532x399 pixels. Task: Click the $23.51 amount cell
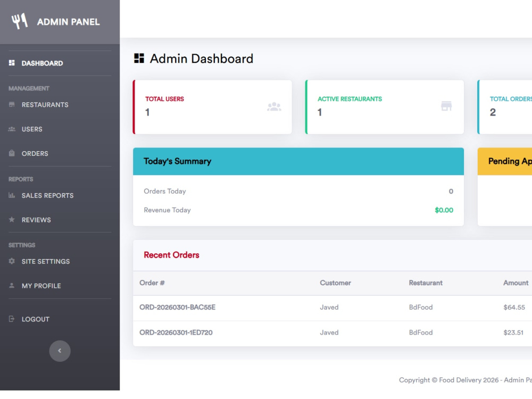click(513, 332)
